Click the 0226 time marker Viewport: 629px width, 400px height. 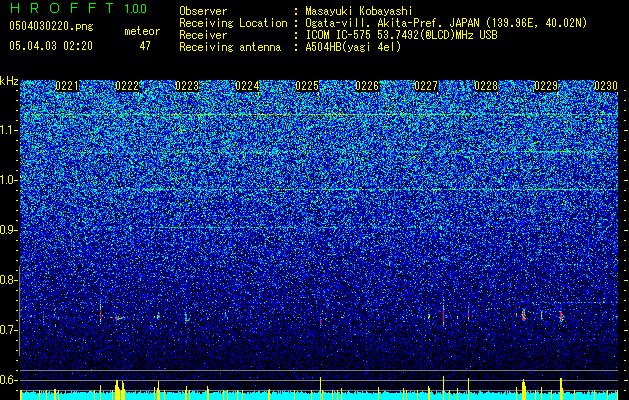tap(367, 86)
